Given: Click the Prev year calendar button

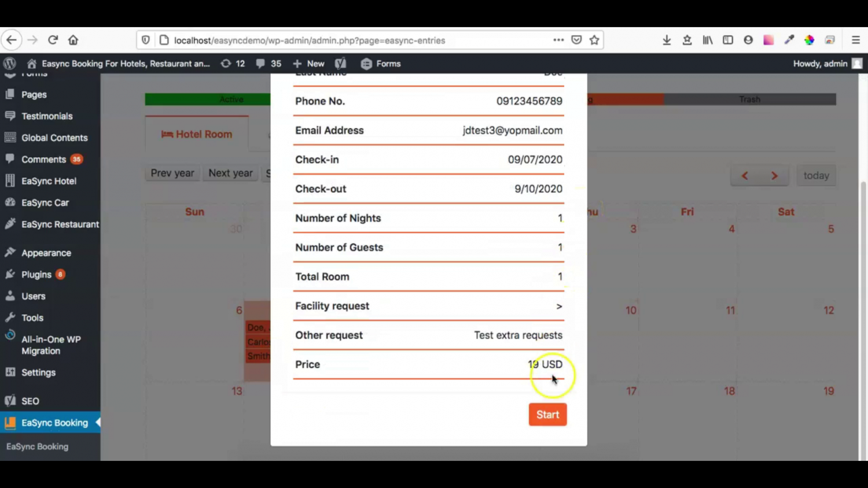Looking at the screenshot, I should pos(172,173).
